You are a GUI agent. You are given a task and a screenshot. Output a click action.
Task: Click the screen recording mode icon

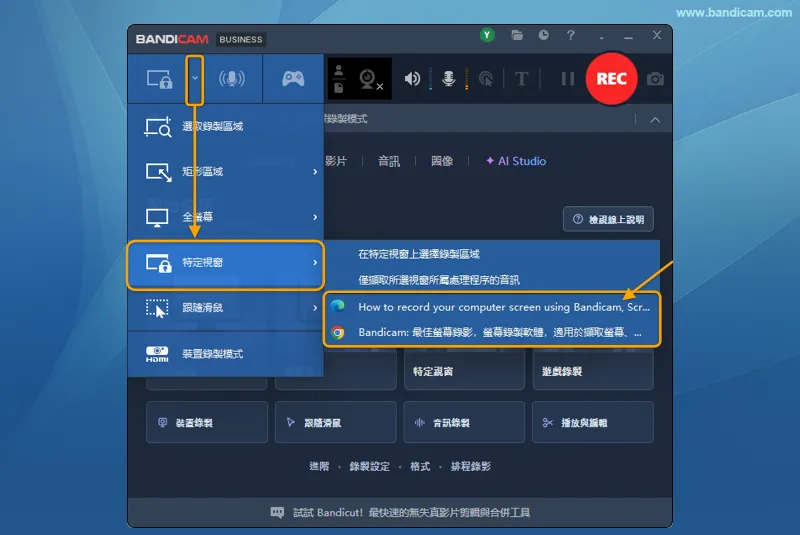pos(159,79)
